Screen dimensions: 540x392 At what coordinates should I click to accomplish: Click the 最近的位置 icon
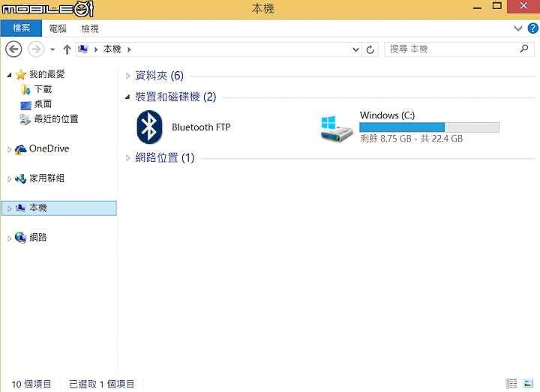coord(25,119)
